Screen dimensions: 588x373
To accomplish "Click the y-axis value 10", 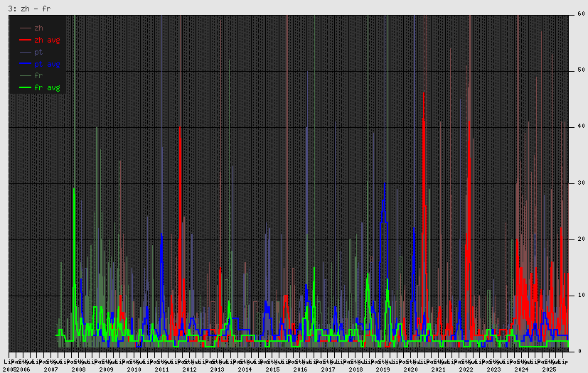I will (x=582, y=296).
